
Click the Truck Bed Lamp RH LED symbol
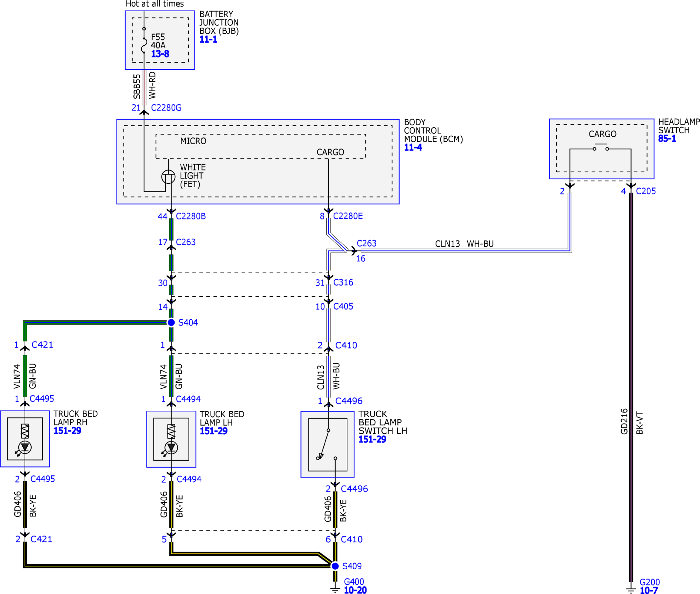(x=25, y=448)
